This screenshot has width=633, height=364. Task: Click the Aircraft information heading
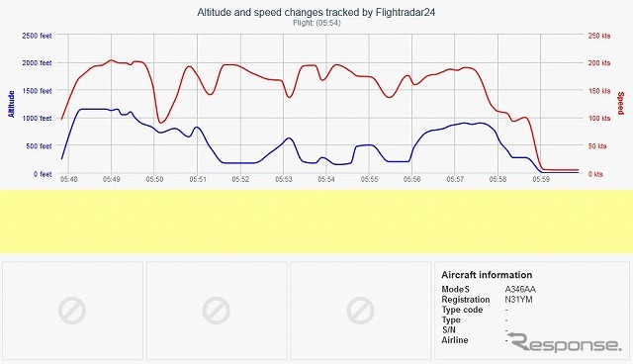coord(487,275)
